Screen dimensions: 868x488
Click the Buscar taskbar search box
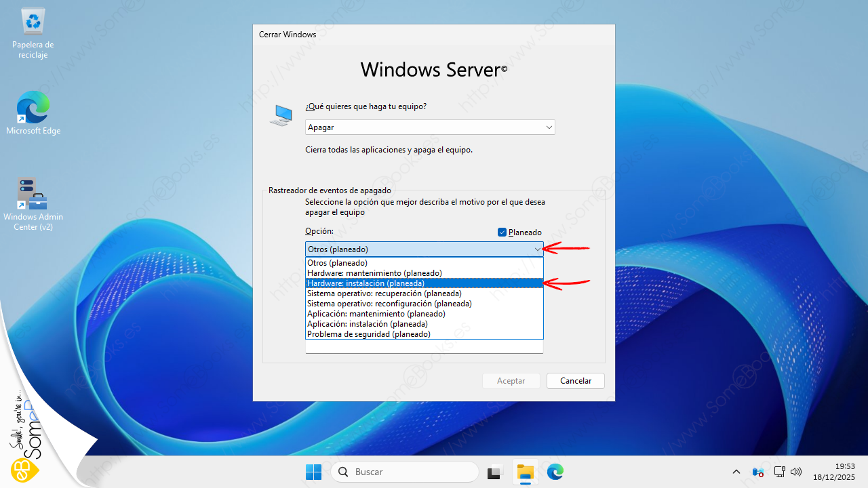[x=405, y=472]
